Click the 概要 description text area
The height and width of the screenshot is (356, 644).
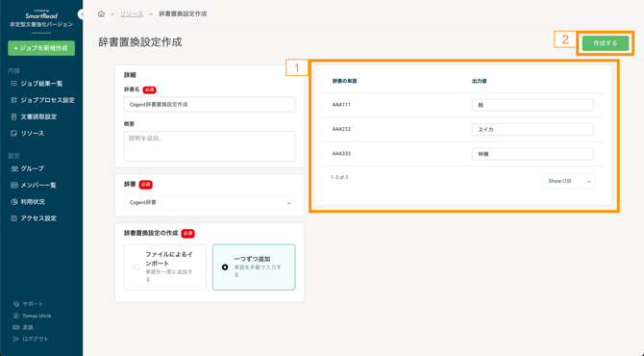pos(210,146)
